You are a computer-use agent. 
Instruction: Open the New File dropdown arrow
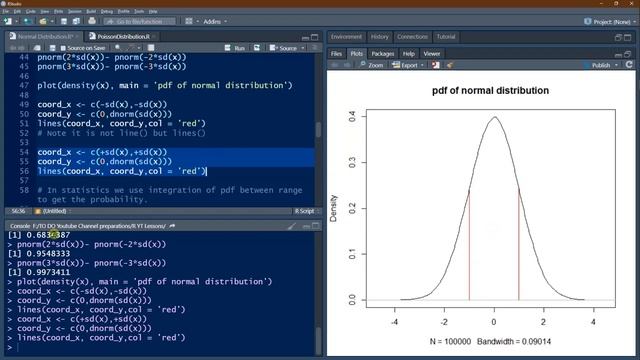(16, 21)
